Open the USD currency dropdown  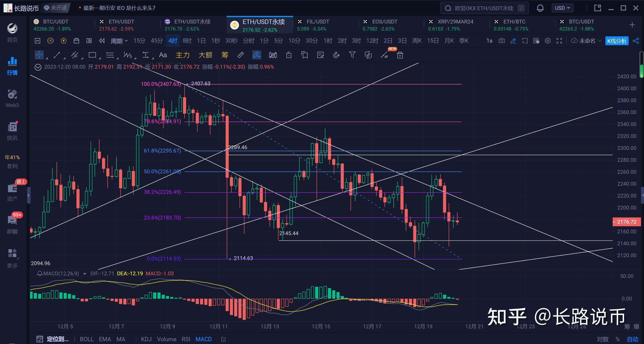[562, 8]
